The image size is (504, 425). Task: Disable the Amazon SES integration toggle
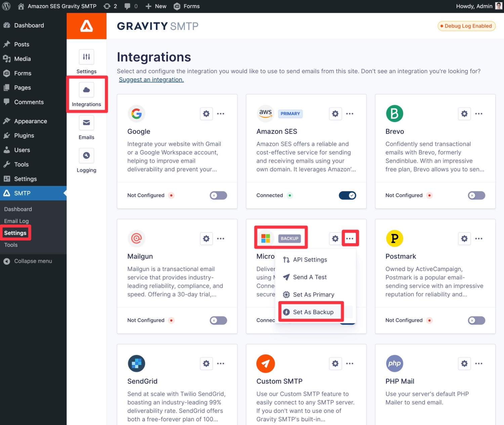click(x=347, y=195)
